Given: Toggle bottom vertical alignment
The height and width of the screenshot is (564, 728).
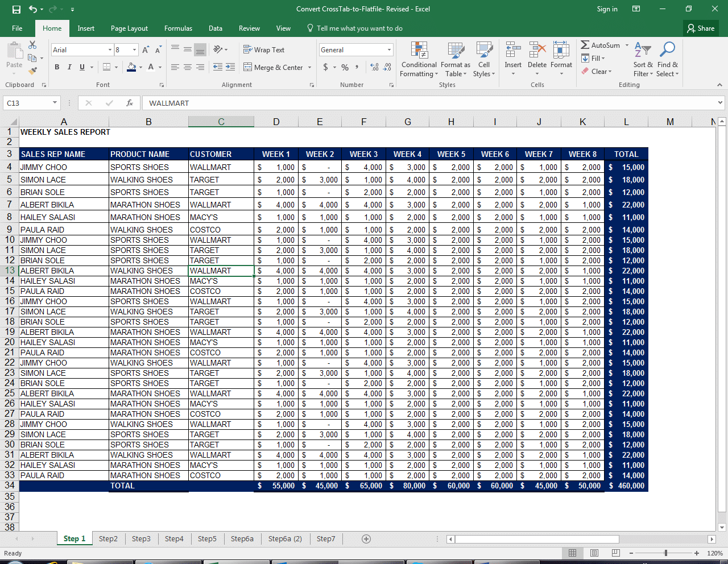Looking at the screenshot, I should click(x=200, y=50).
